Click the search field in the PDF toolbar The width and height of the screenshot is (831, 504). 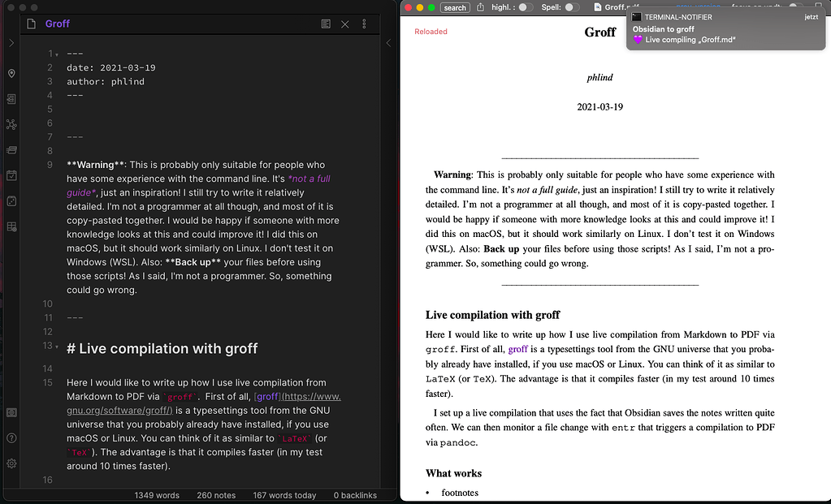pos(454,6)
